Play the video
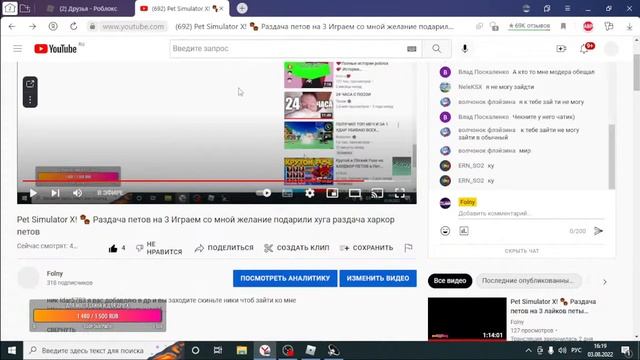The image size is (640, 360). tap(33, 193)
